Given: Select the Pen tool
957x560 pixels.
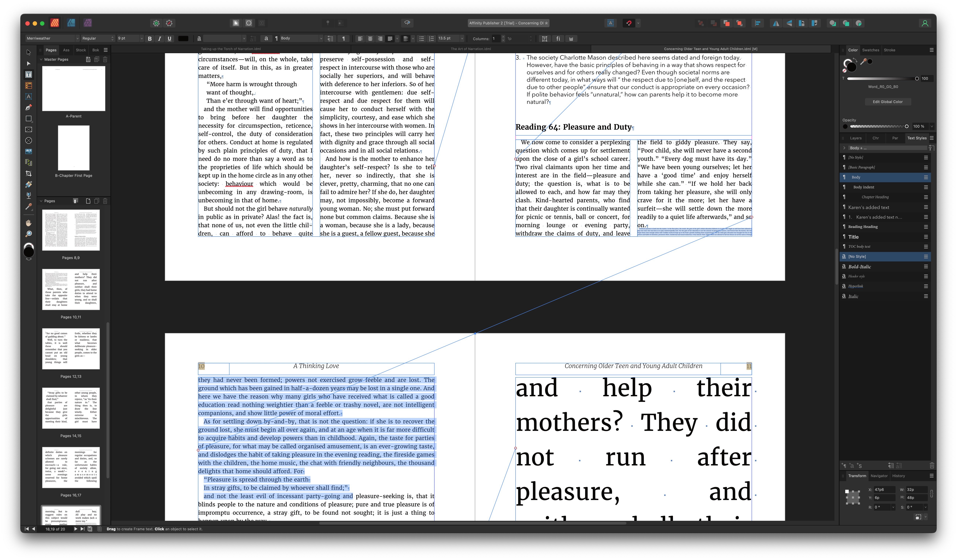Looking at the screenshot, I should coord(28,107).
